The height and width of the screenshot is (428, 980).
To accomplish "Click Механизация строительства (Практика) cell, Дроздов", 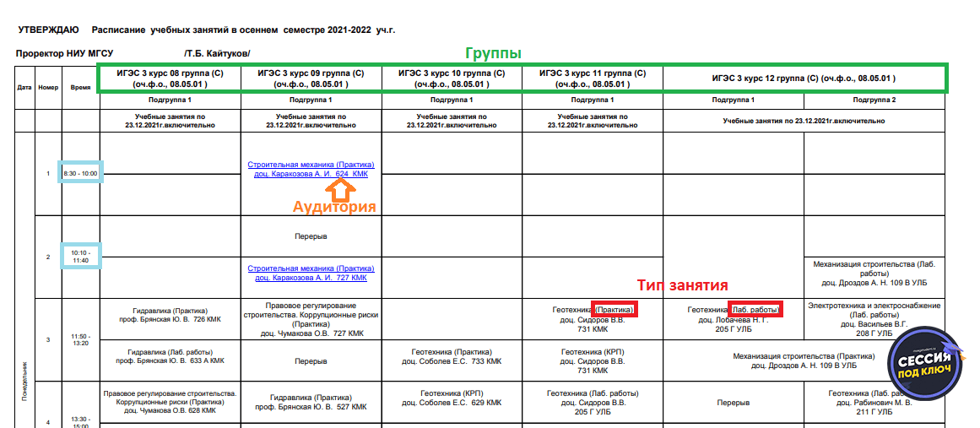I will (x=804, y=360).
